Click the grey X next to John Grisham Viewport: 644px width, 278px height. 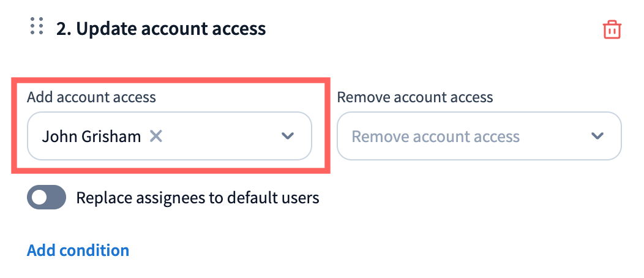click(x=156, y=136)
